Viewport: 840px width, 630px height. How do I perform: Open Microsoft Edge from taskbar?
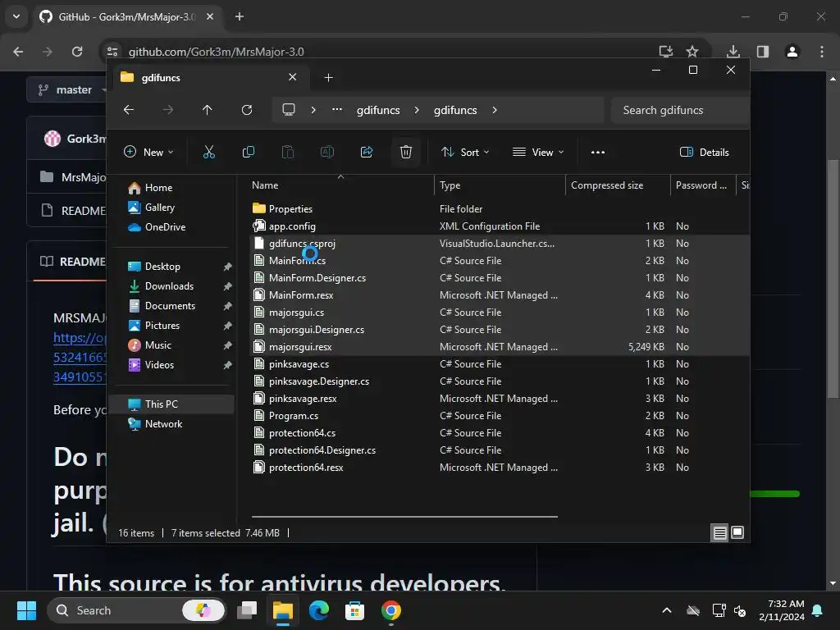[x=319, y=610]
